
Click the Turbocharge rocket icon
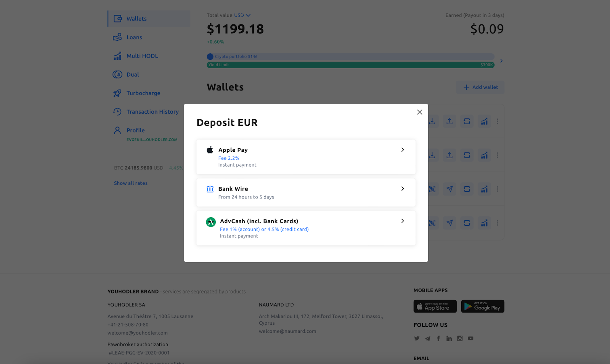coord(117,93)
